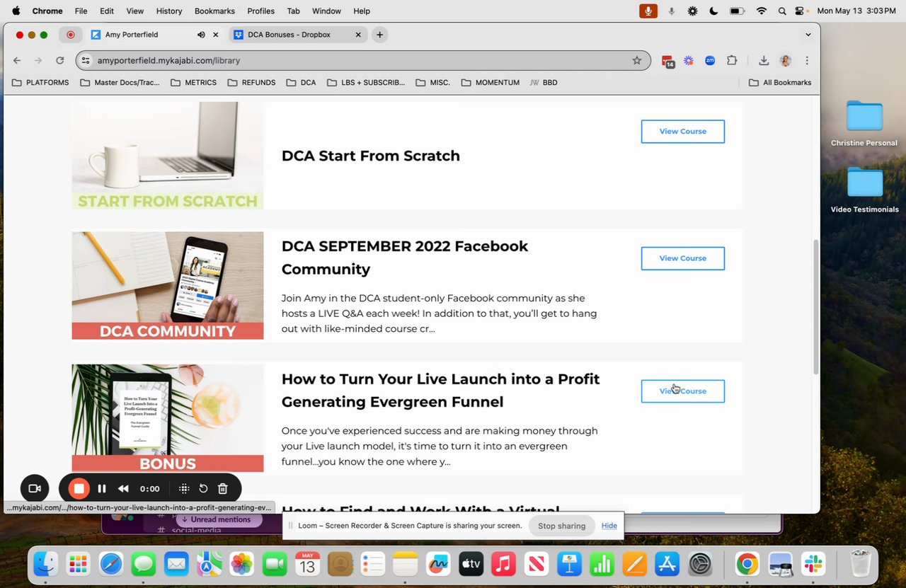Open the BBD bookmark
906x588 pixels.
544,83
